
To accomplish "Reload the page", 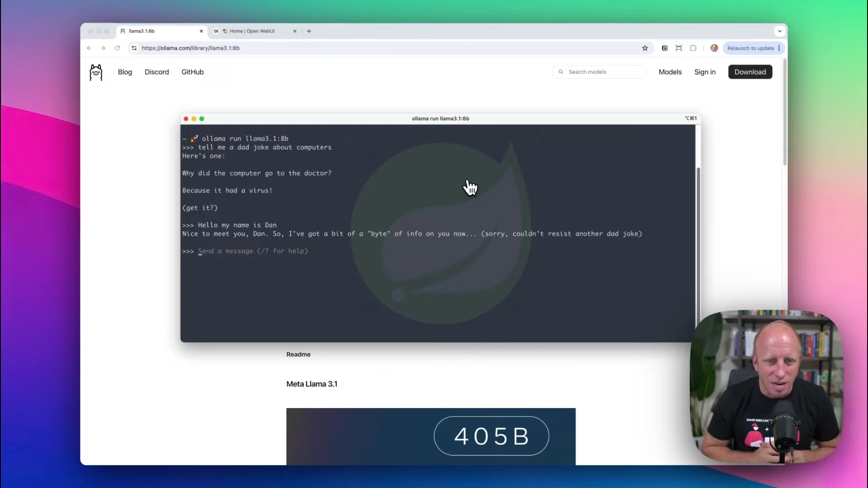I will point(117,48).
